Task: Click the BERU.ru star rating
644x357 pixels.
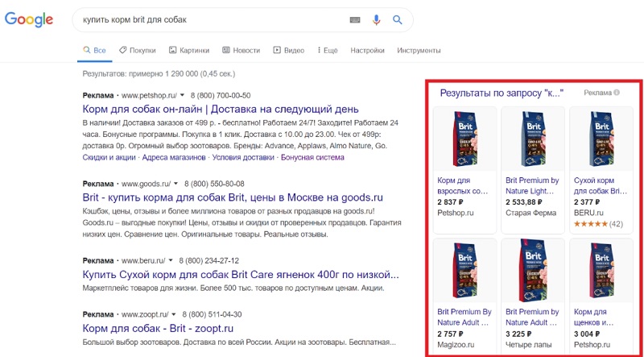Action: [590, 224]
